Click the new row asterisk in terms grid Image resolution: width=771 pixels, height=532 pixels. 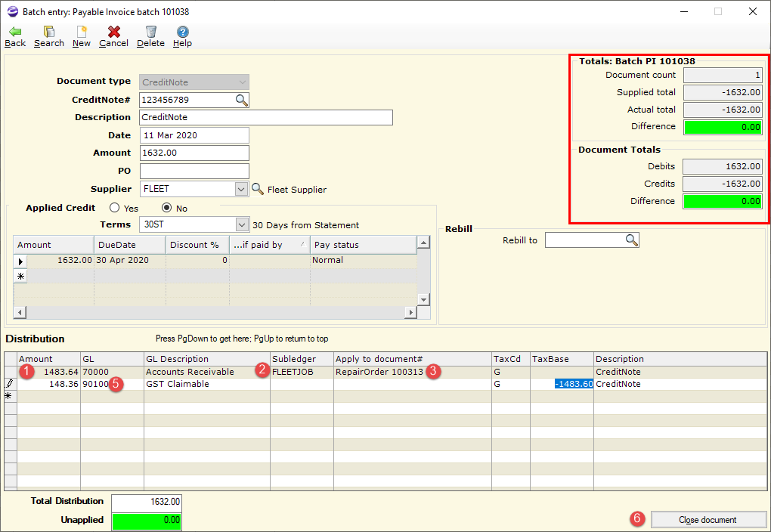(x=20, y=277)
